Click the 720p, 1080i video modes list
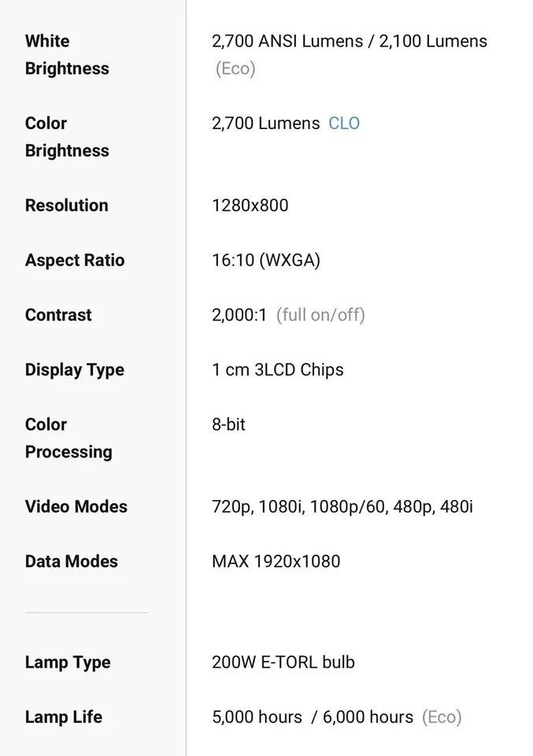This screenshot has height=756, width=533. 342,506
